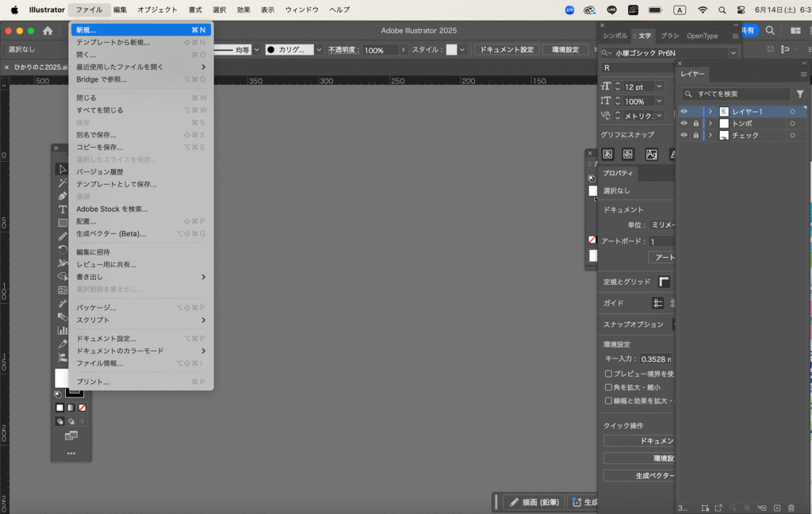
Task: Click the pencil drawing mode button
Action: (x=534, y=502)
